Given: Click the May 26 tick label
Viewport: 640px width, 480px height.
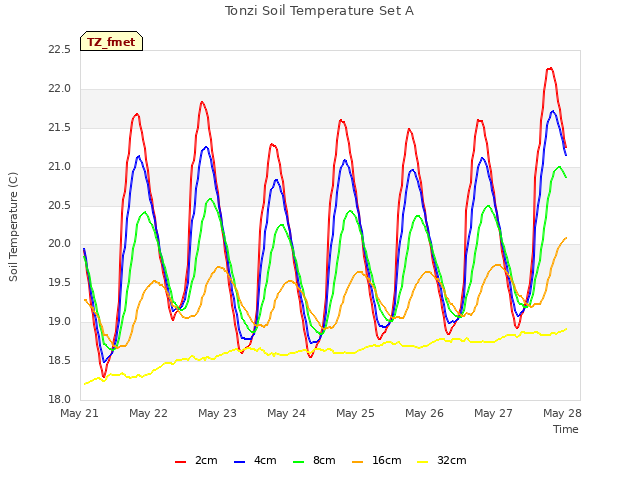Looking at the screenshot, I should point(424,413).
